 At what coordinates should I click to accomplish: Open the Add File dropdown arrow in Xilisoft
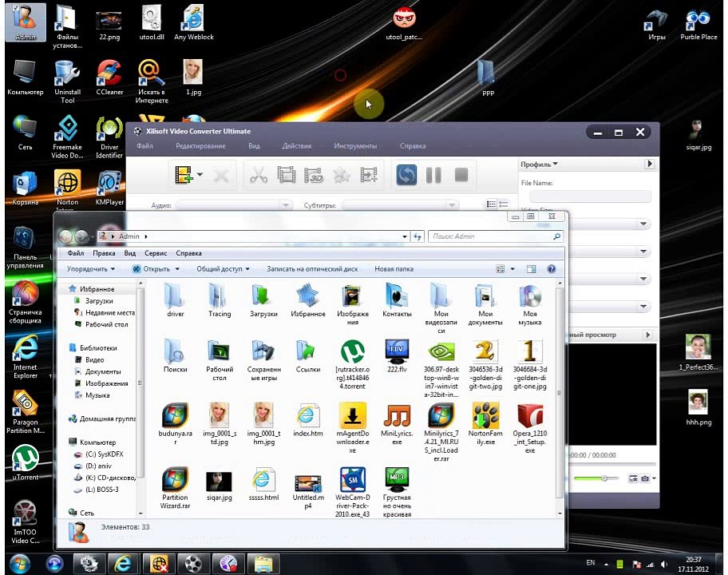tap(200, 175)
